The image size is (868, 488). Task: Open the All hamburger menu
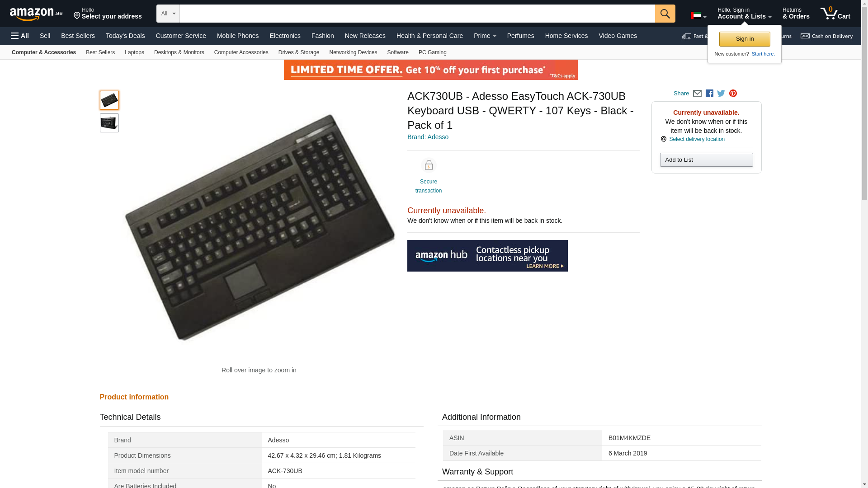pyautogui.click(x=20, y=36)
